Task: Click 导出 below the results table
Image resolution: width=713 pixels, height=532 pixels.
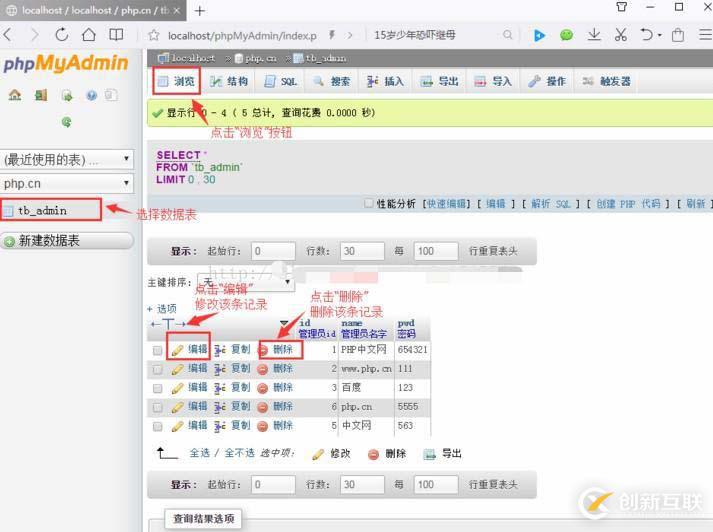Action: [442, 454]
